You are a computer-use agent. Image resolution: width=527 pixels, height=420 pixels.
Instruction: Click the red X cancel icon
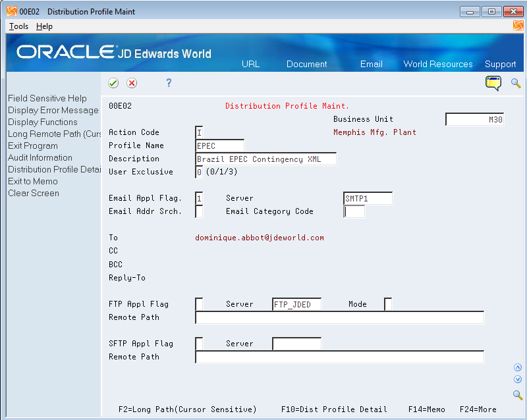coord(132,83)
